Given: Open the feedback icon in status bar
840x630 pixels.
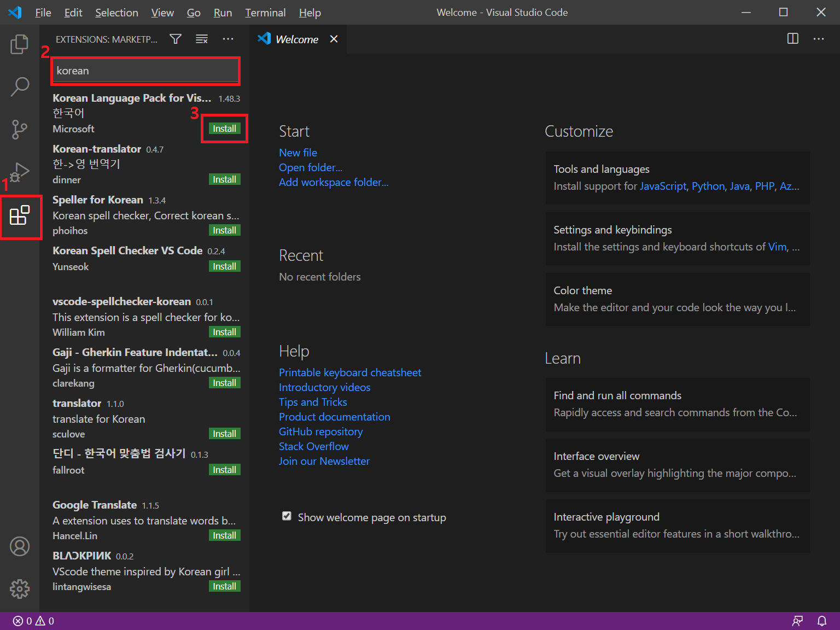Looking at the screenshot, I should (x=797, y=621).
